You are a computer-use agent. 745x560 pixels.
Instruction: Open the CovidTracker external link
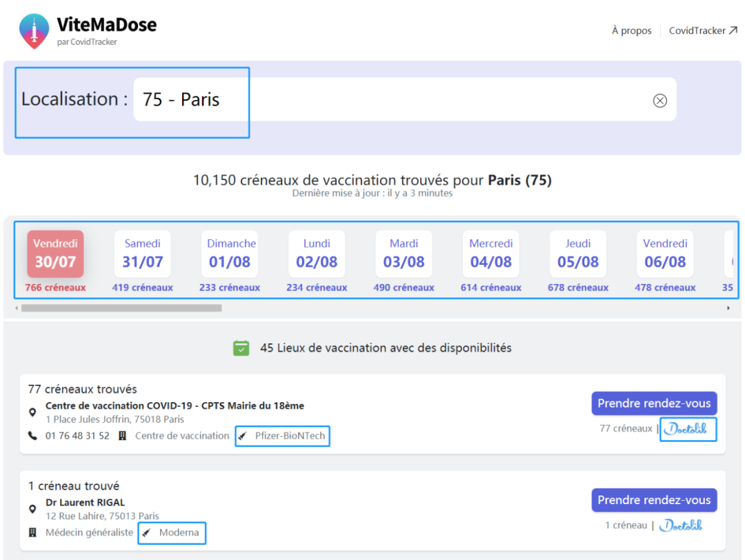point(703,30)
